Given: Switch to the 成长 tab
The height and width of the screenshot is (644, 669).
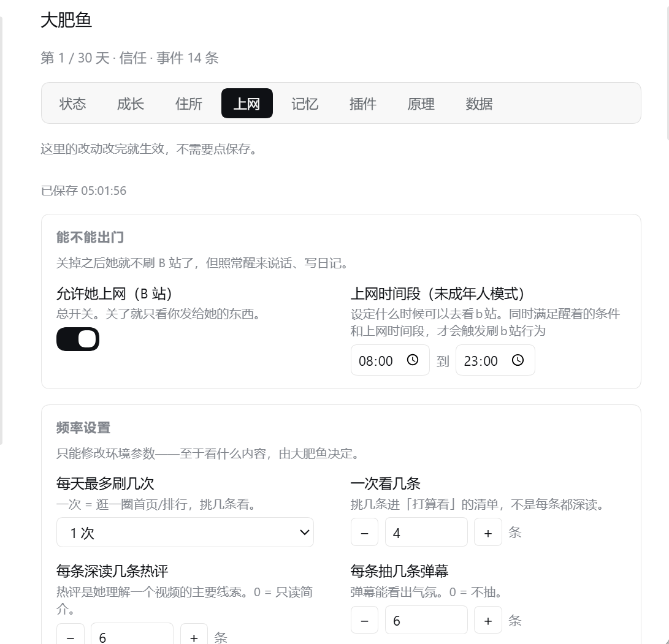Looking at the screenshot, I should tap(131, 104).
